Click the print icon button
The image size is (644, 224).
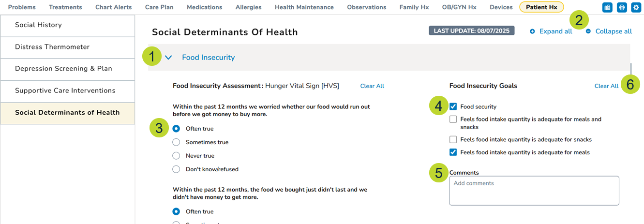(622, 7)
